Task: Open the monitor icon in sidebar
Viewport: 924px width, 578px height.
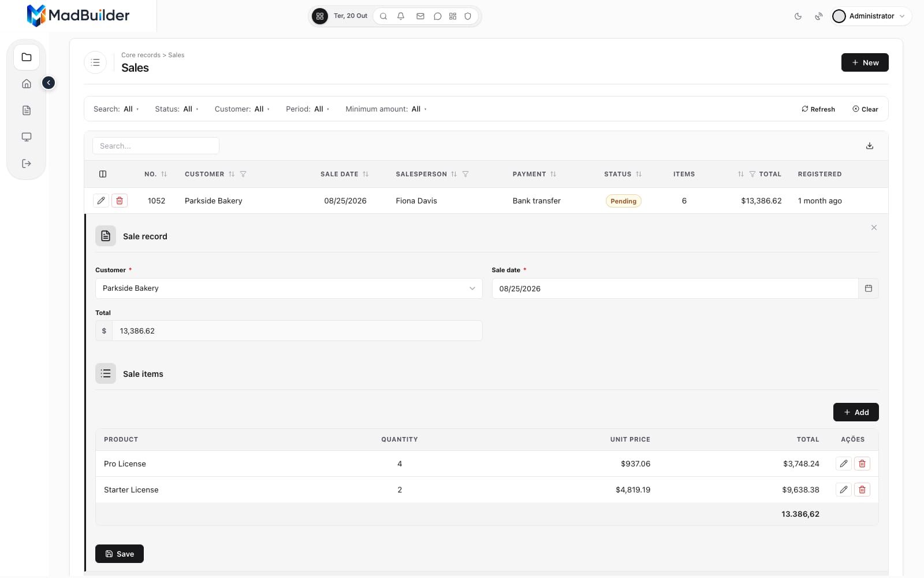Action: coord(27,137)
